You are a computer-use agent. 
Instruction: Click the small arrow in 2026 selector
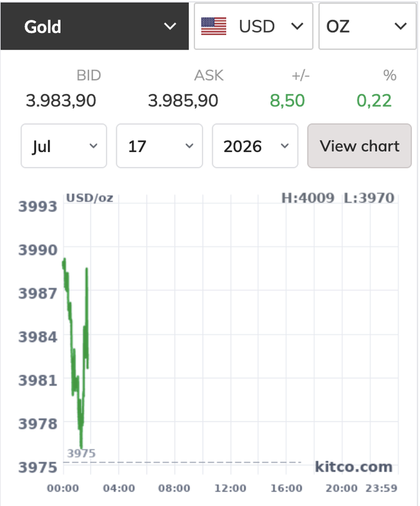pyautogui.click(x=285, y=146)
